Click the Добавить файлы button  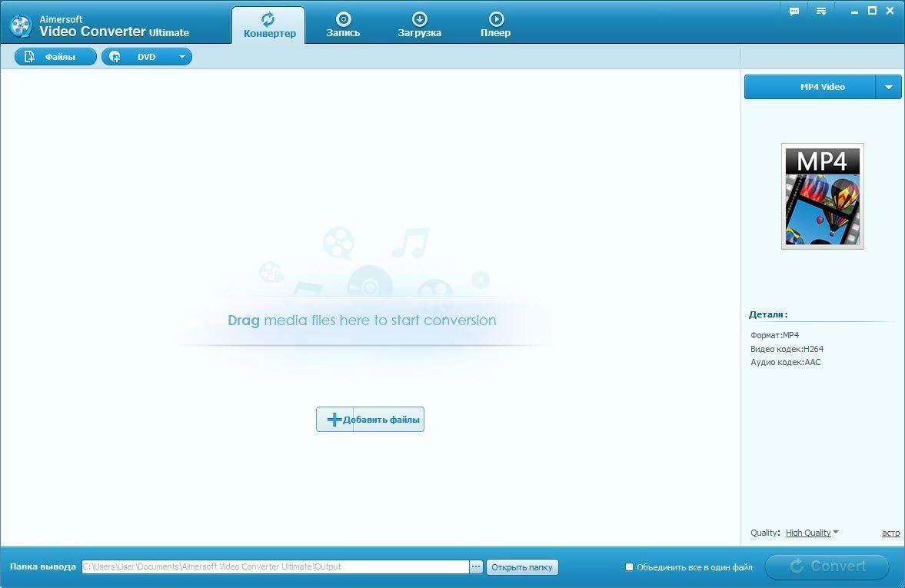(370, 420)
